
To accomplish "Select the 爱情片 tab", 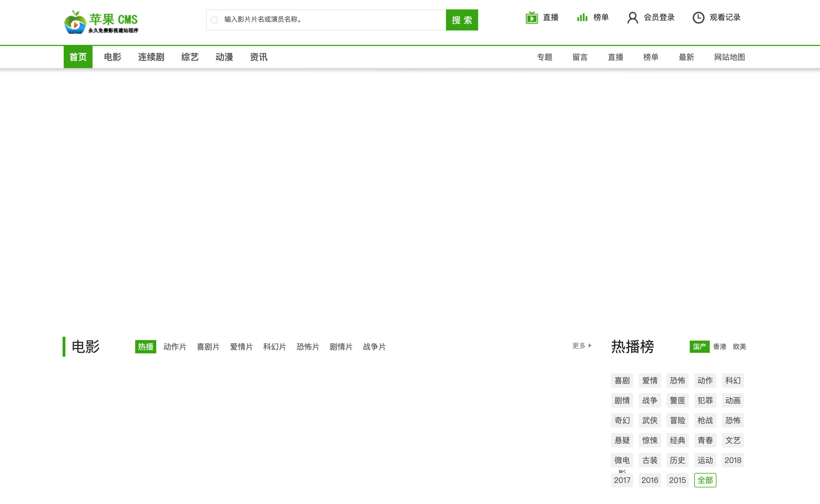I will [241, 347].
